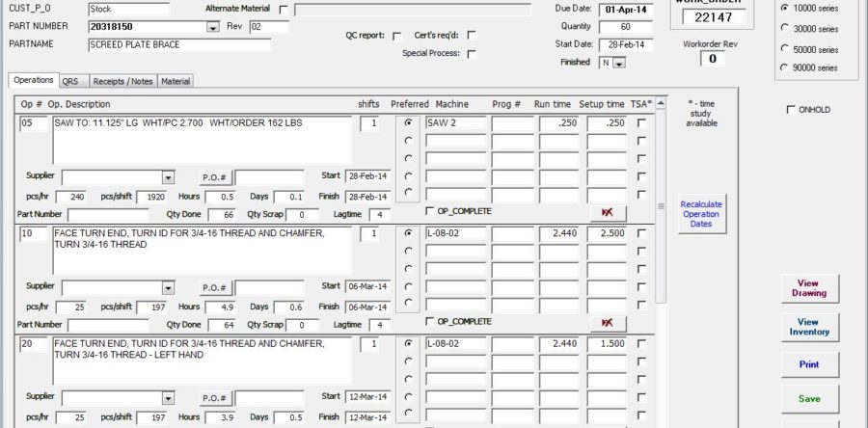Save the work order
This screenshot has width=868, height=428.
point(809,399)
